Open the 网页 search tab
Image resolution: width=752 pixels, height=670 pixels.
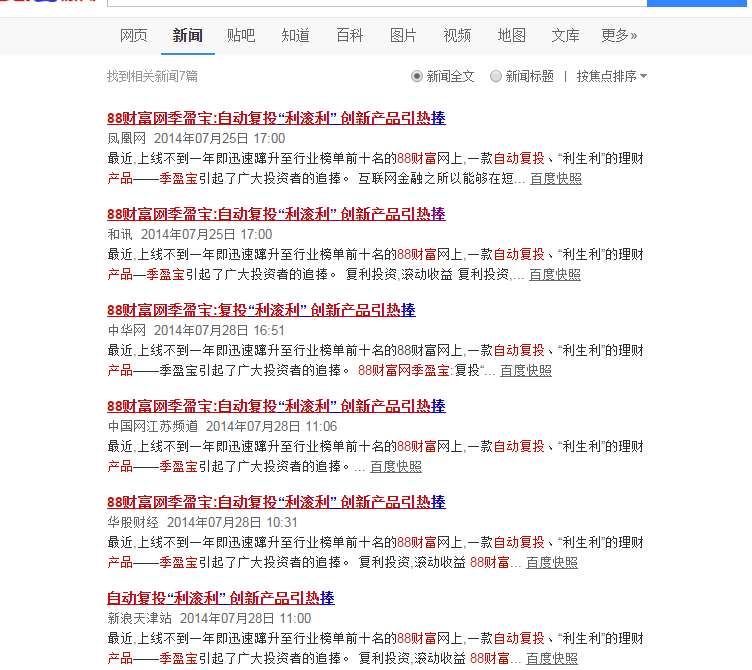133,35
